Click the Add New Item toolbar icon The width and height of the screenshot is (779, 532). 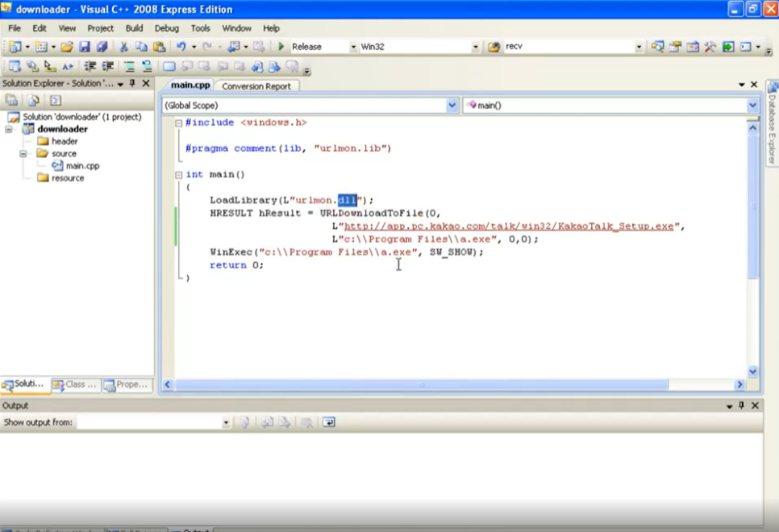tap(41, 47)
